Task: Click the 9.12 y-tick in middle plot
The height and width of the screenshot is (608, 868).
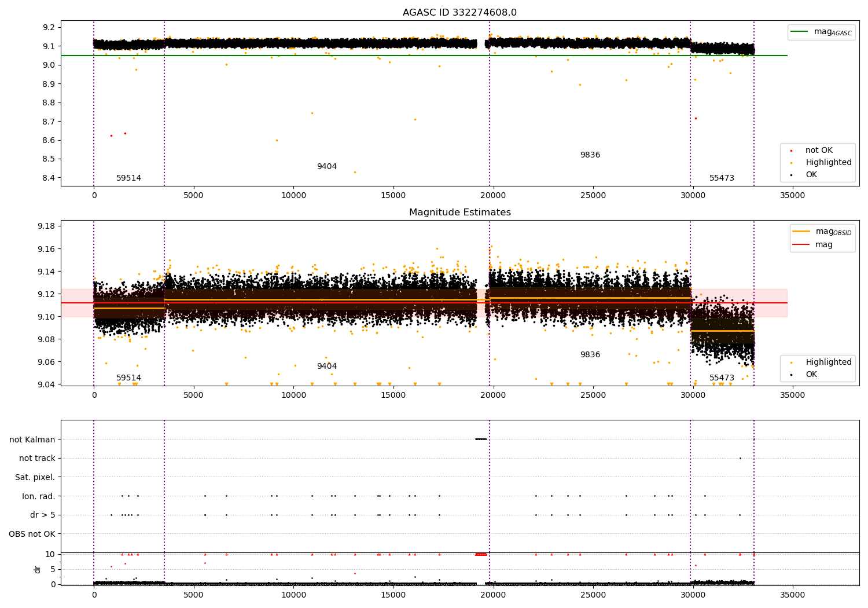Action: point(47,294)
